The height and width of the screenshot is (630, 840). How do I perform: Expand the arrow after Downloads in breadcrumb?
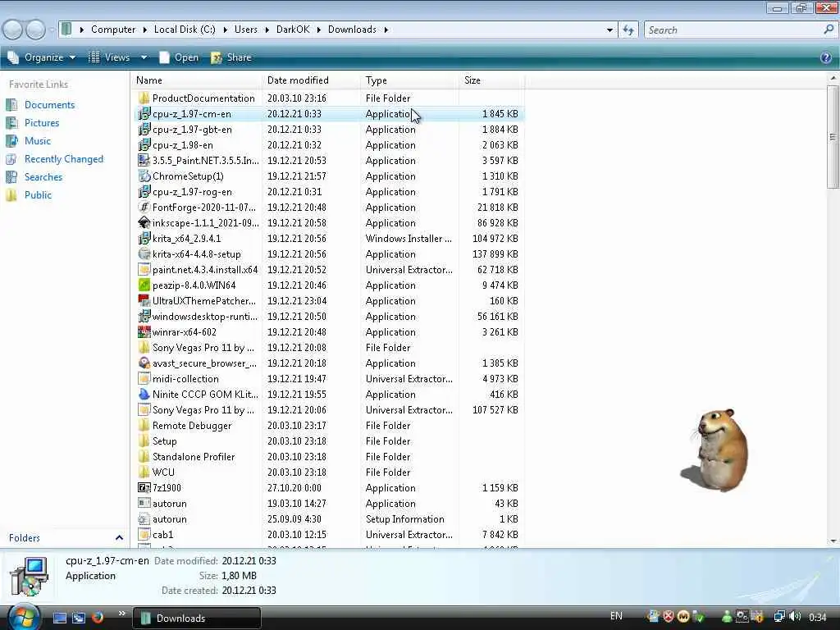click(386, 30)
